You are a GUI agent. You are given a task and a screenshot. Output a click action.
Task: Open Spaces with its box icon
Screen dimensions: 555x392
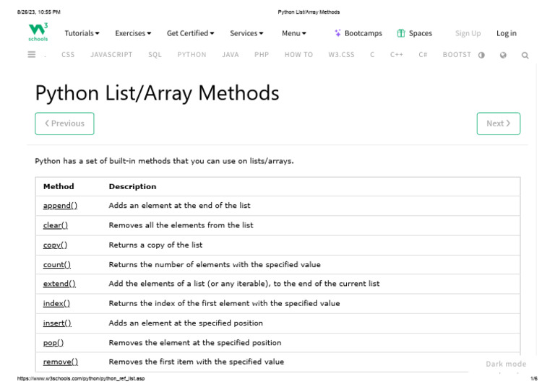pyautogui.click(x=414, y=33)
